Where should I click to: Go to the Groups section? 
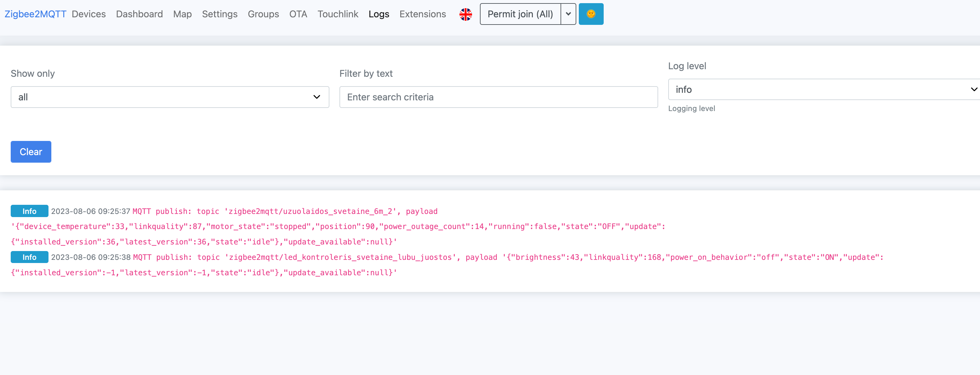coord(263,14)
